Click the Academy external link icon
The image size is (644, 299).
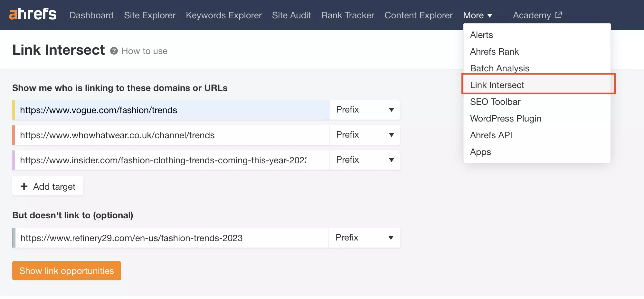[x=559, y=15]
